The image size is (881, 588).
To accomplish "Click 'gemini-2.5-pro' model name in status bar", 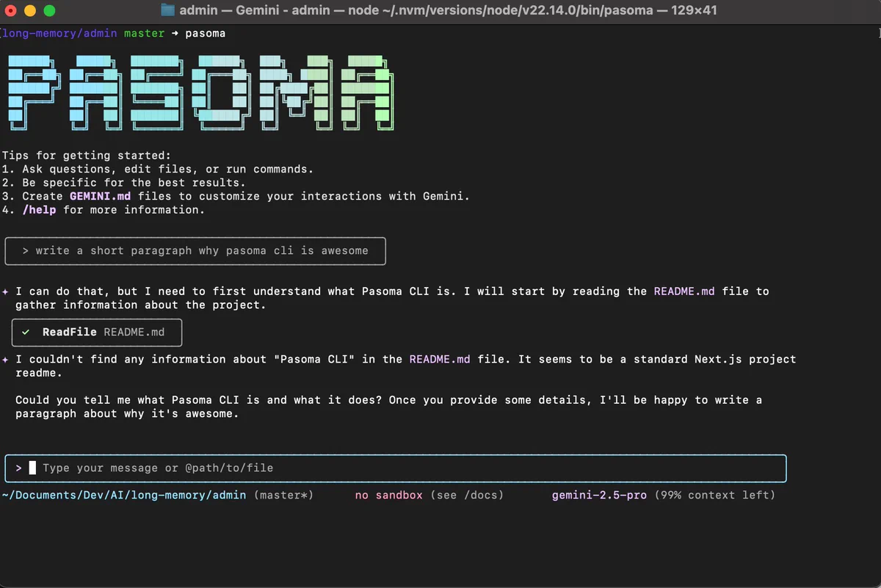I will tap(599, 496).
